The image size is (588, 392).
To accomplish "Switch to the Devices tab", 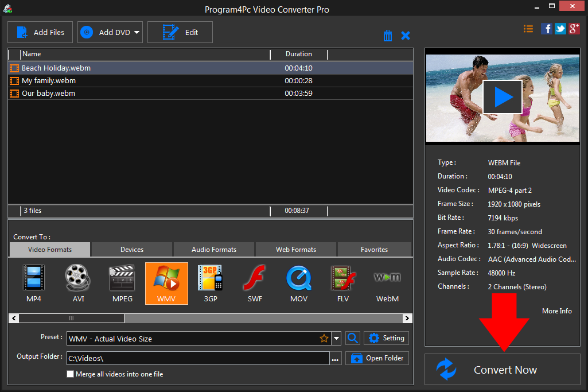I will tap(131, 249).
